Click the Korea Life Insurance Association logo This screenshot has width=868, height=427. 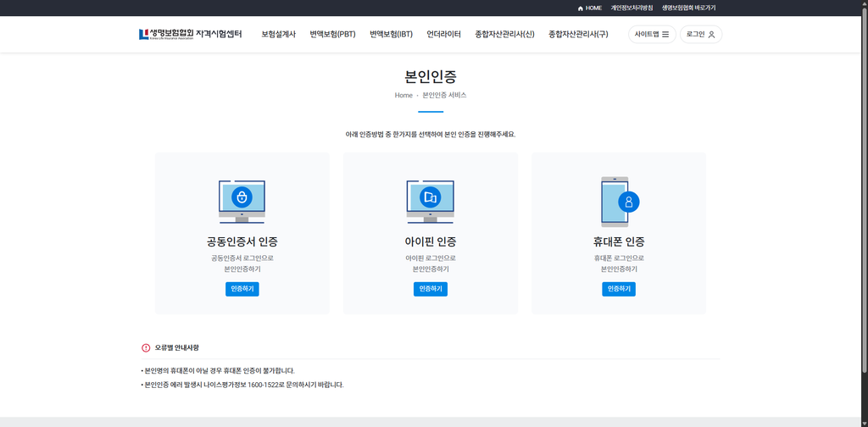[x=191, y=34]
